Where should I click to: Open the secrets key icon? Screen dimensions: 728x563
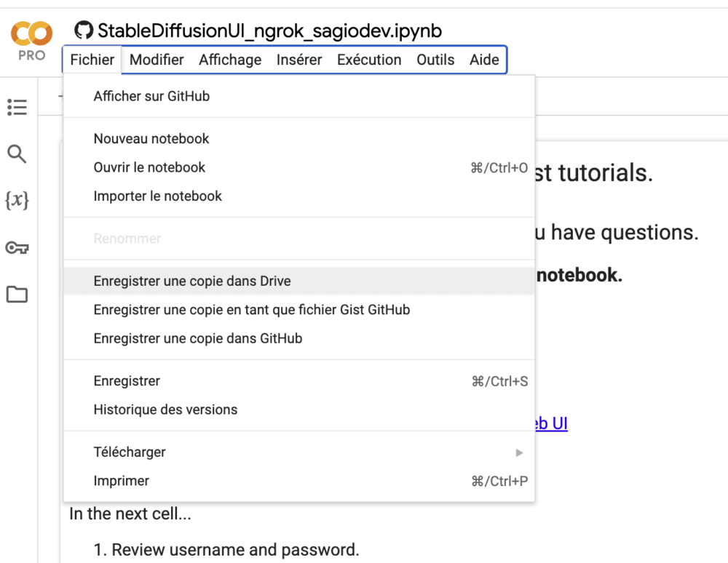[x=17, y=247]
